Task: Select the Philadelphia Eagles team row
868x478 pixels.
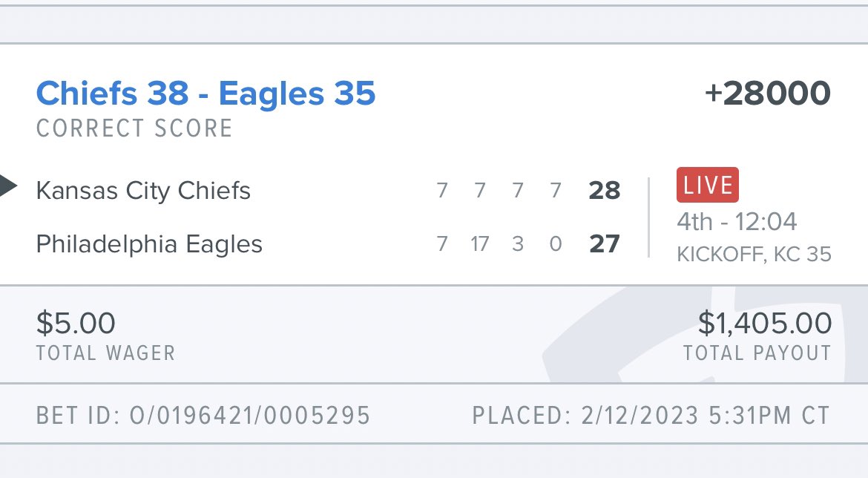Action: pyautogui.click(x=148, y=243)
